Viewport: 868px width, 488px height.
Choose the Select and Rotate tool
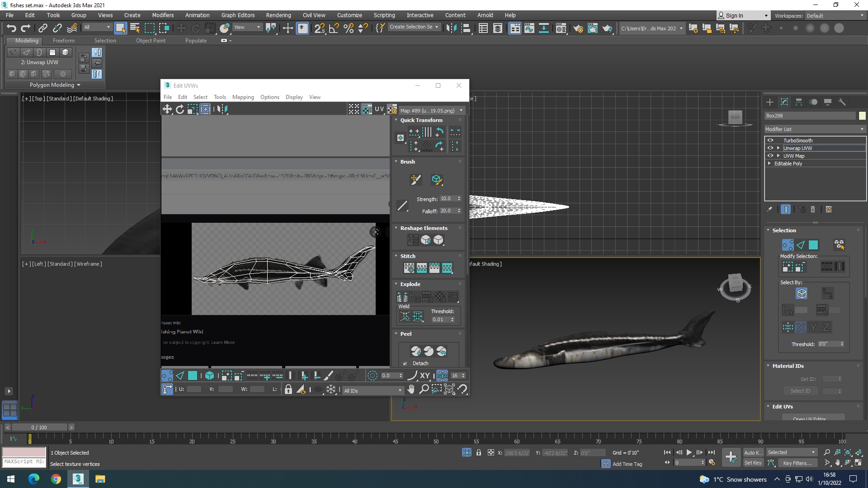195,28
